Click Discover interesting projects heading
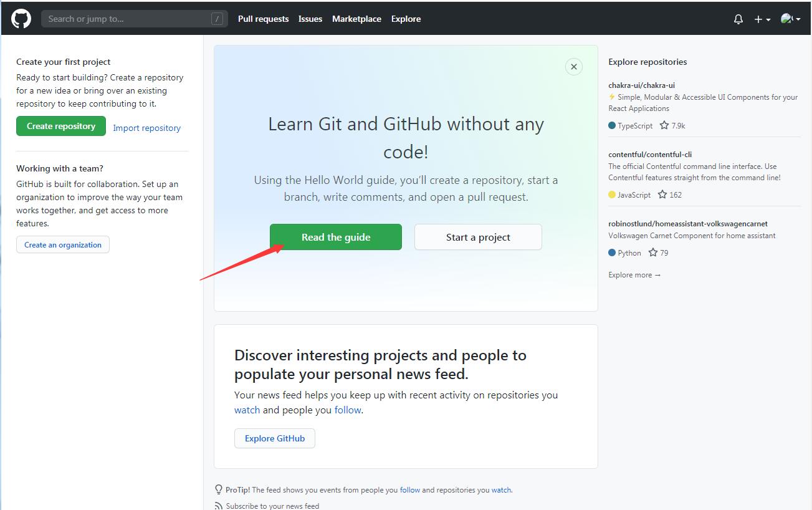 coord(380,365)
